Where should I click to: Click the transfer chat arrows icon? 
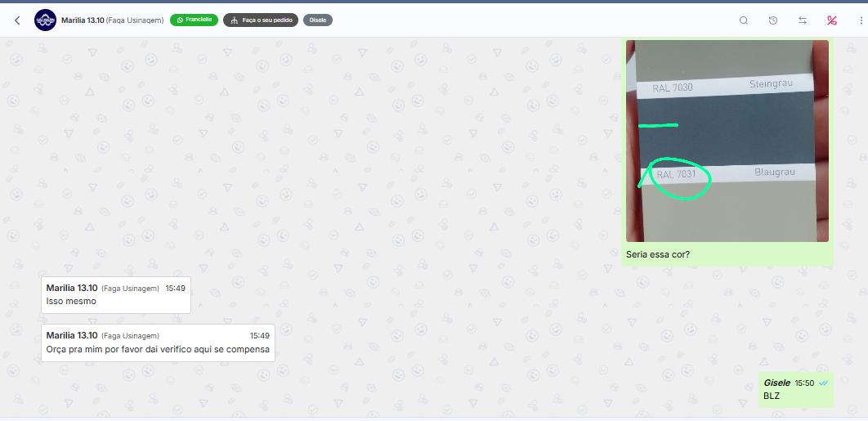click(803, 20)
